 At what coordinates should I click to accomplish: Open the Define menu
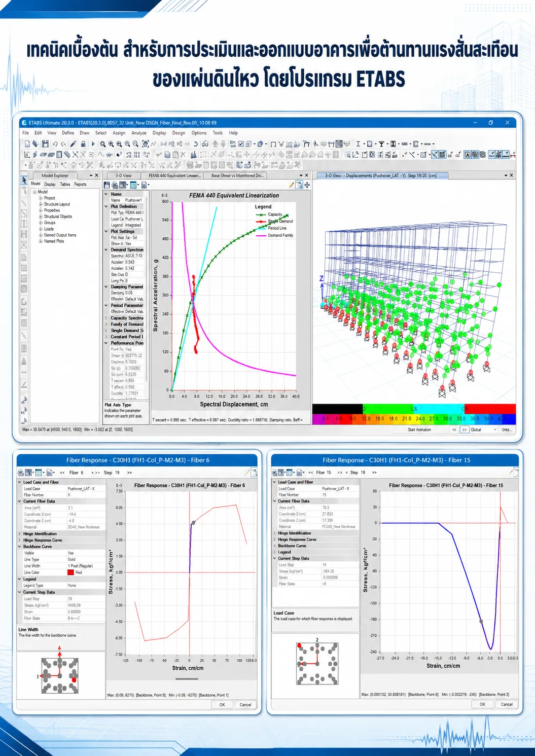[x=68, y=133]
